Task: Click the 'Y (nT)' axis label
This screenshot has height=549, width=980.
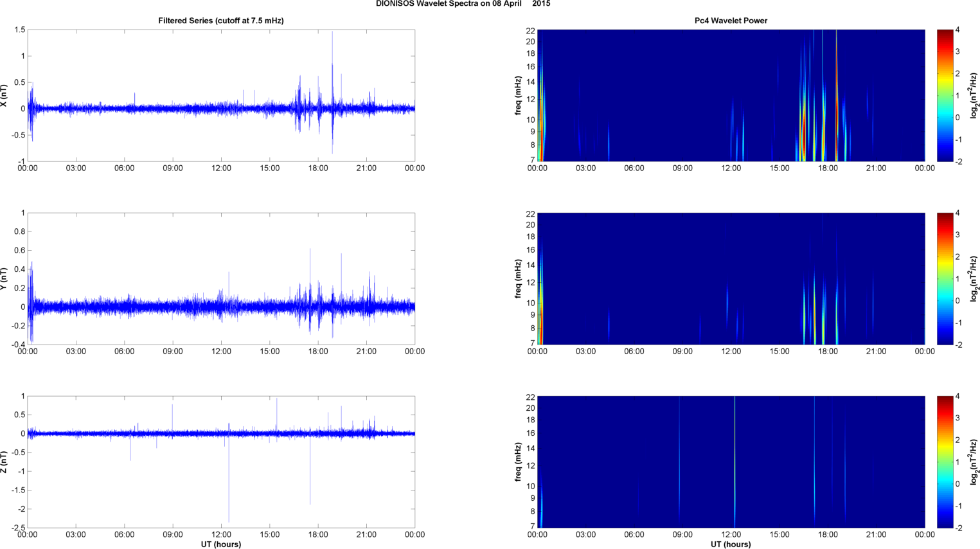Action: pos(4,278)
